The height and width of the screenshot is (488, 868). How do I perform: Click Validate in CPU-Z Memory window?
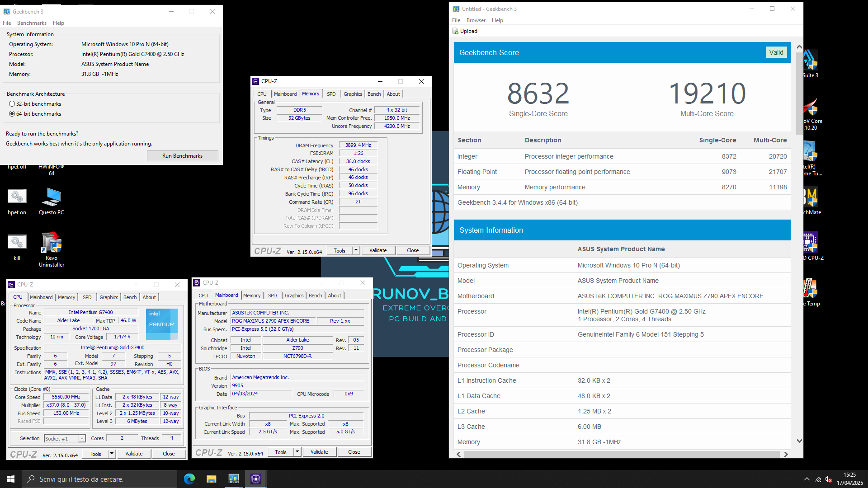click(378, 250)
